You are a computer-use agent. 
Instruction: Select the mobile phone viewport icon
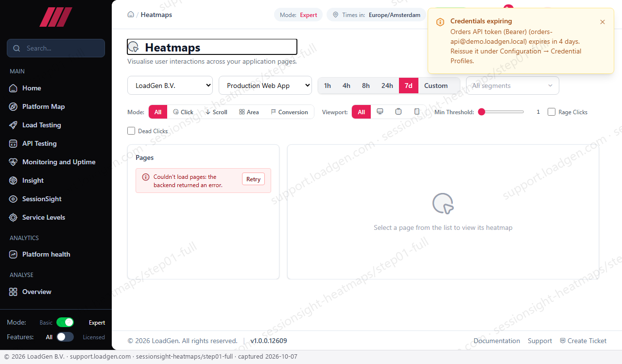tap(417, 112)
